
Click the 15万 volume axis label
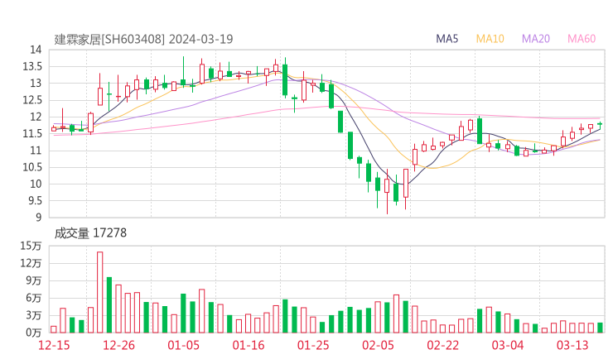[31, 246]
